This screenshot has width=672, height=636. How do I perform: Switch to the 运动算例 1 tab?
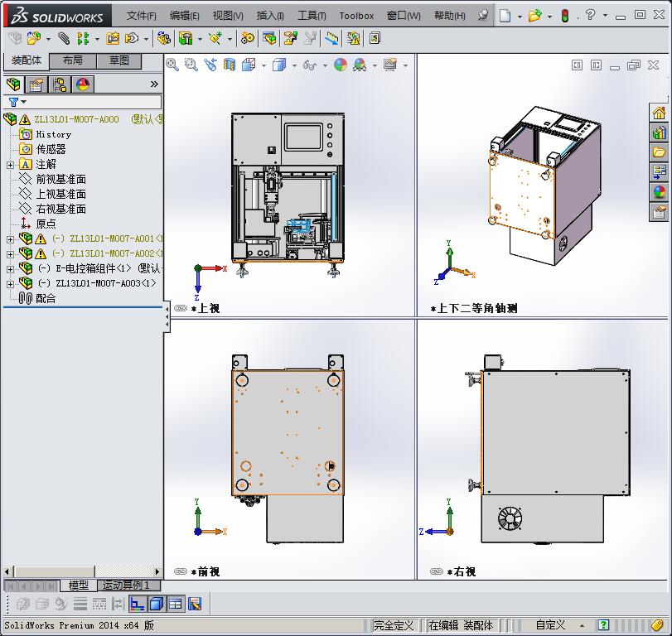[129, 585]
